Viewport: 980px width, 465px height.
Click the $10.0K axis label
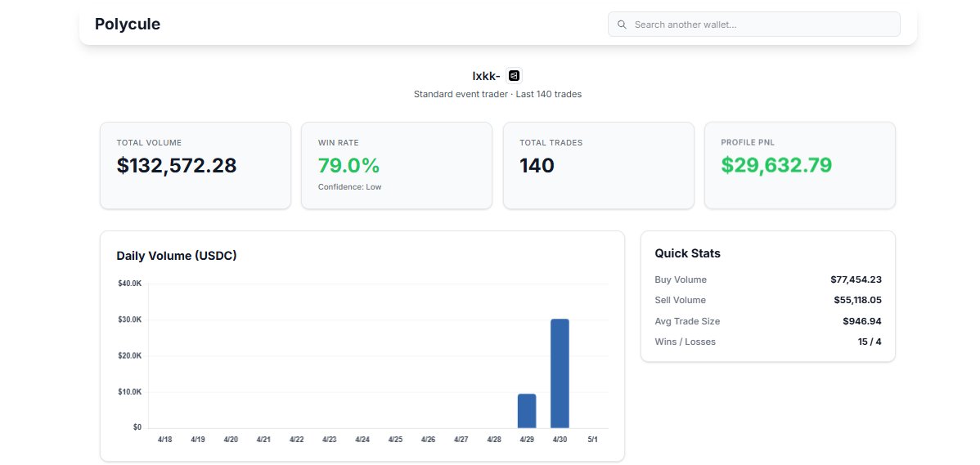click(130, 392)
